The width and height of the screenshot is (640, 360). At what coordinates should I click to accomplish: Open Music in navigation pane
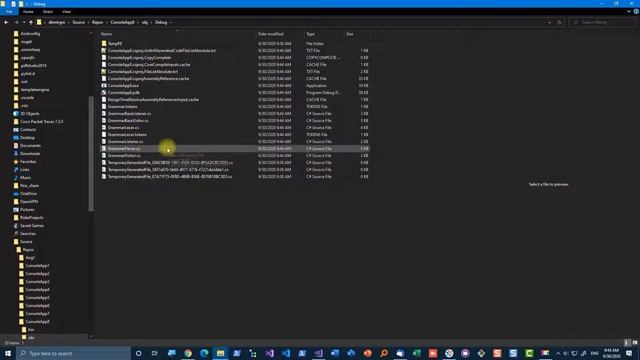pyautogui.click(x=25, y=178)
